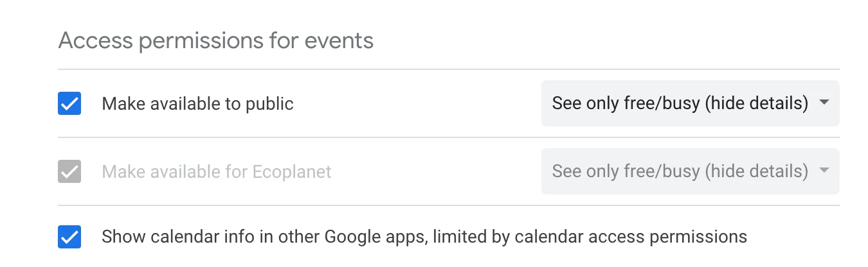This screenshot has height=267, width=868.
Task: Click the (hide details) text in Ecoplanet dropdown
Action: (757, 171)
